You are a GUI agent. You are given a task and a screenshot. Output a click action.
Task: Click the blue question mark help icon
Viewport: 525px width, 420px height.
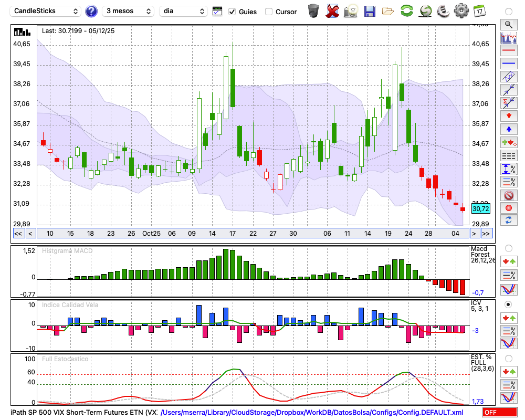click(91, 11)
